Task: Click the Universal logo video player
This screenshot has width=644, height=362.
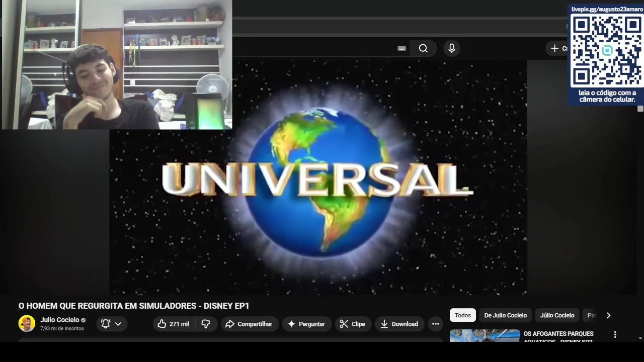Action: (x=318, y=177)
